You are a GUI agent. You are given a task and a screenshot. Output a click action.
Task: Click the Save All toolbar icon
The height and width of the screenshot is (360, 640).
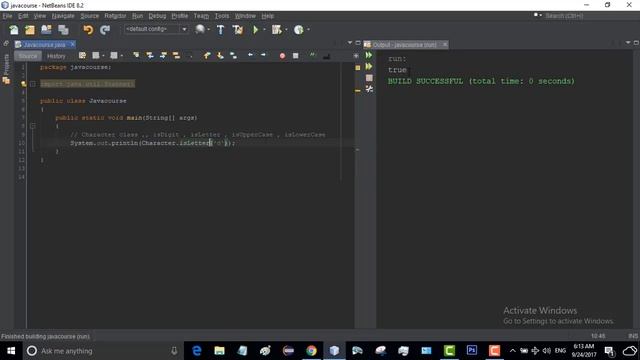point(63,30)
